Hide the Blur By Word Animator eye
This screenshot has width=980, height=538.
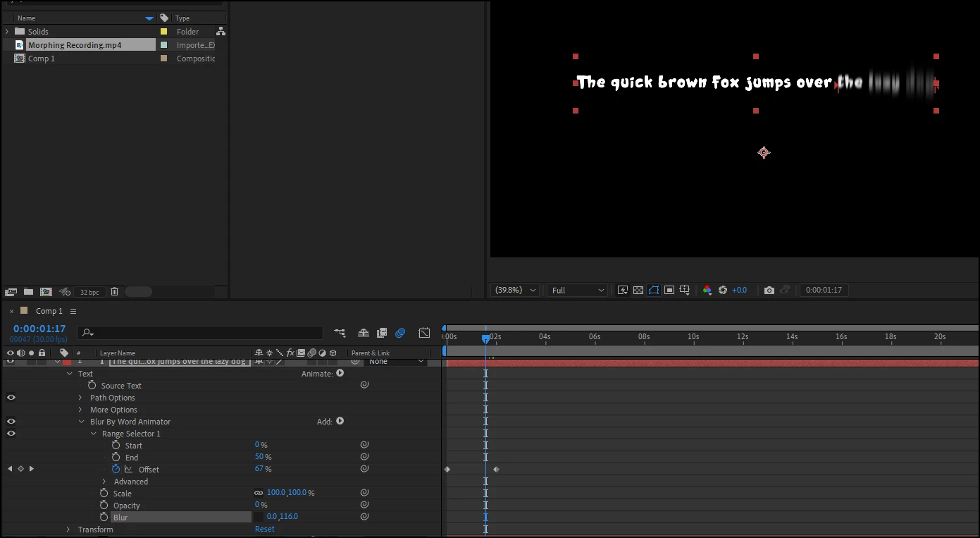point(11,422)
